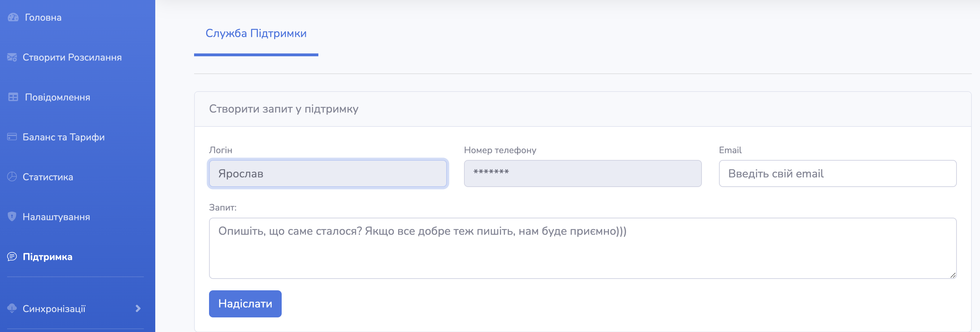The image size is (980, 332).
Task: Click the envelope icon for Створити Розсилання
Action: 12,57
